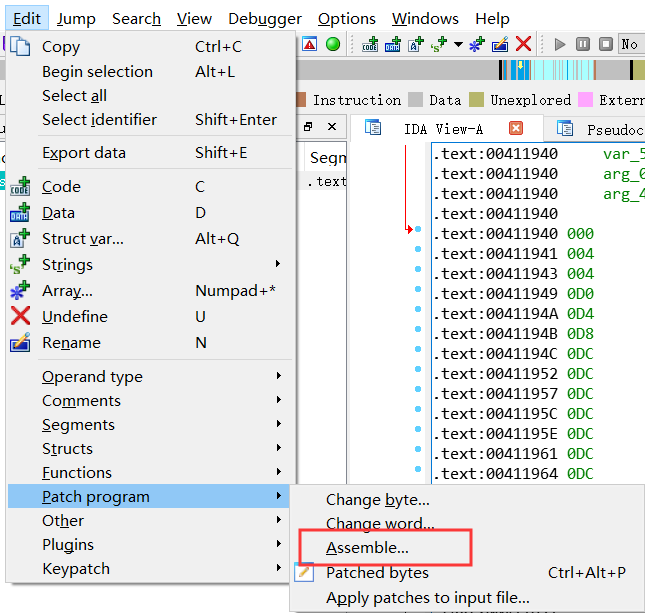Screen dimensions: 645x613
Task: Open the View menu
Action: coord(194,19)
